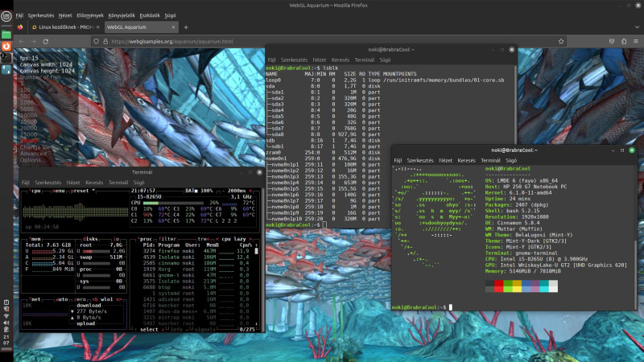Screen dimensions: 644x362
Task: Open the btop menu button
Action: (x=58, y=191)
